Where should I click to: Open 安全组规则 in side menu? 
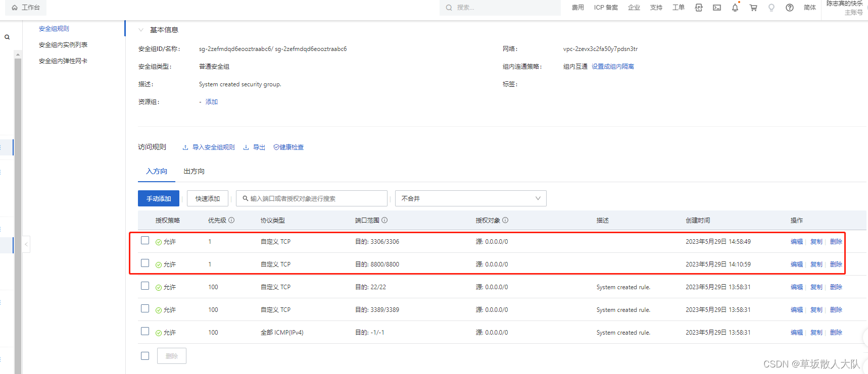[x=54, y=29]
